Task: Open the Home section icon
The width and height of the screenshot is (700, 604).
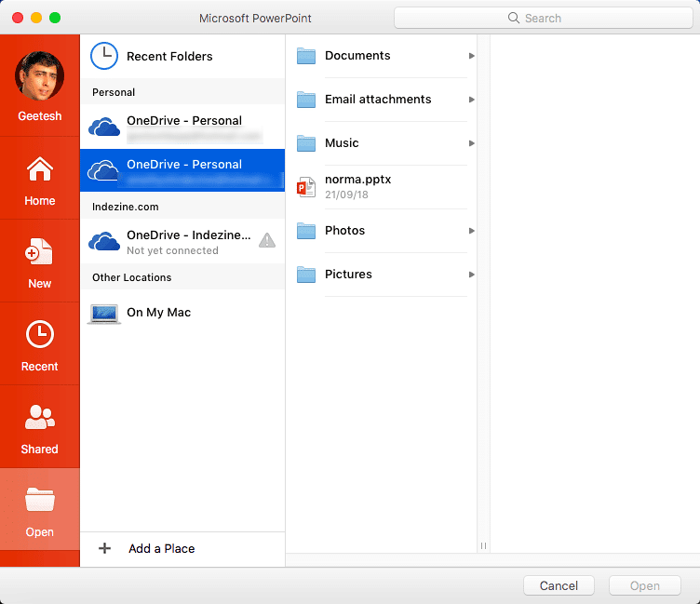Action: click(39, 170)
